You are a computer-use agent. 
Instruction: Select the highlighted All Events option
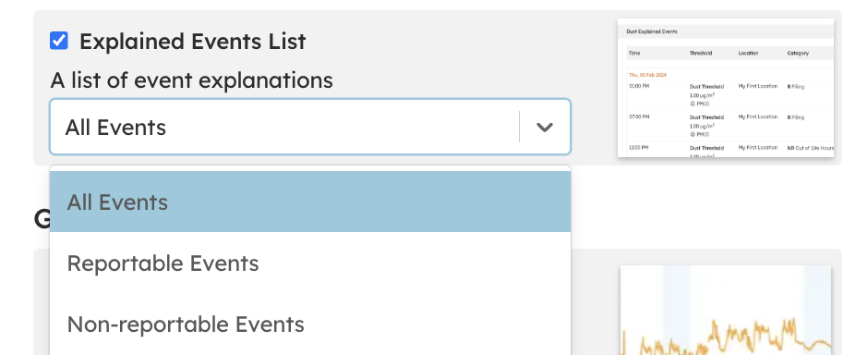[310, 202]
